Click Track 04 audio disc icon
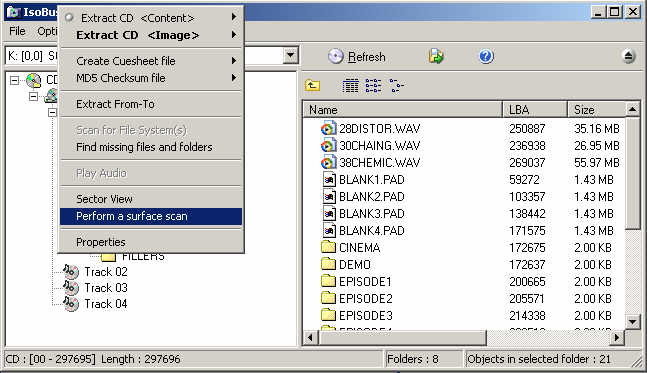 pyautogui.click(x=71, y=304)
